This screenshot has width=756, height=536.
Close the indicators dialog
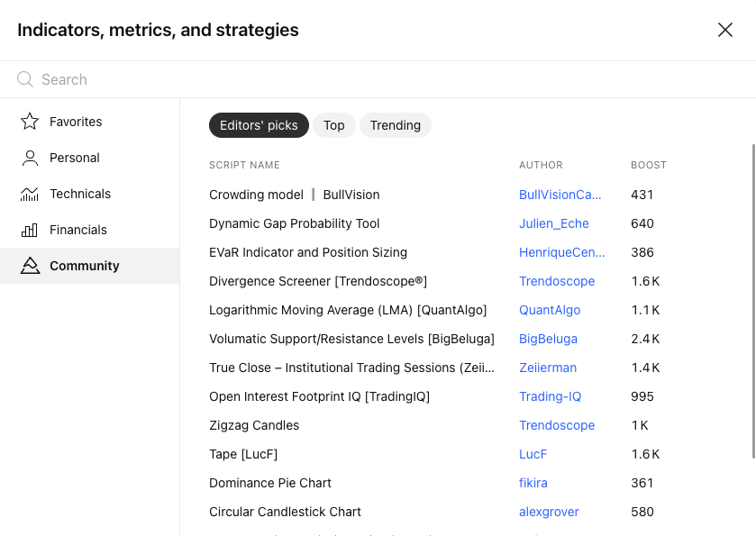pyautogui.click(x=724, y=30)
